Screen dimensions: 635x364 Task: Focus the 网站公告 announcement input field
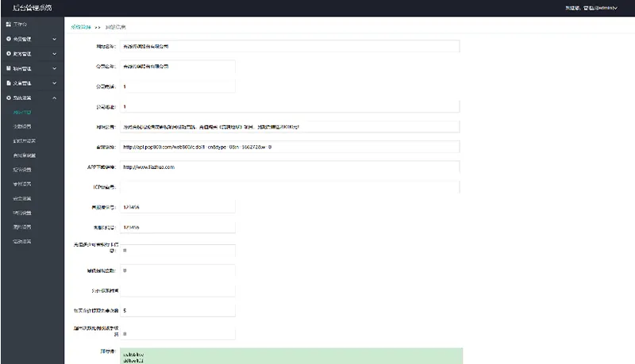point(290,127)
